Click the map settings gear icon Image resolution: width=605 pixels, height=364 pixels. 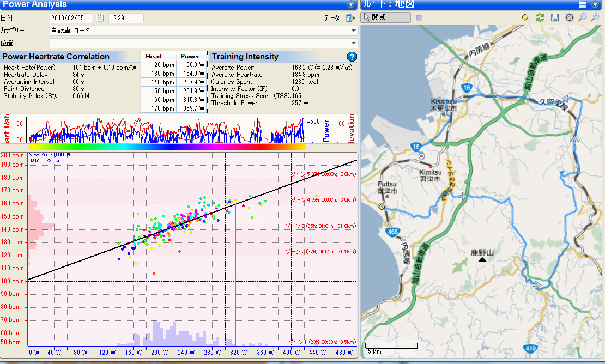tap(570, 17)
